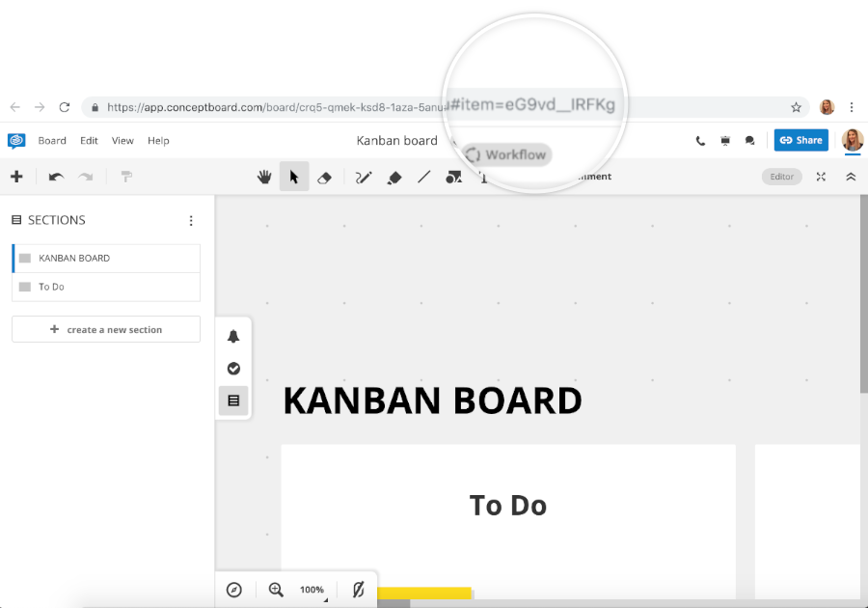Select the hand panning tool

pyautogui.click(x=265, y=177)
